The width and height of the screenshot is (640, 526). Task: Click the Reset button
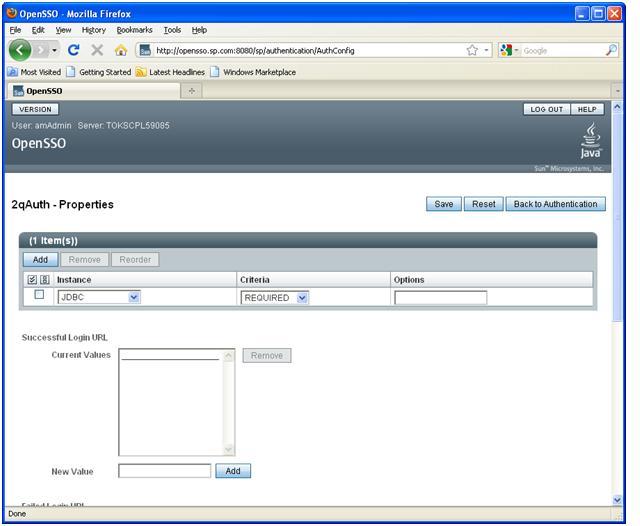pos(484,204)
